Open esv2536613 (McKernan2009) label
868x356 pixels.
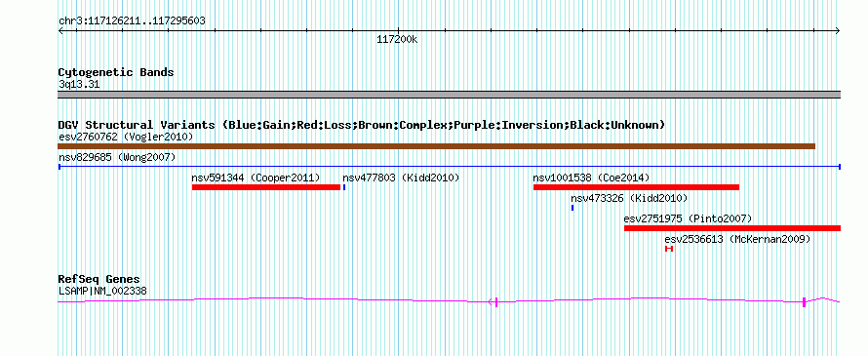tap(737, 239)
